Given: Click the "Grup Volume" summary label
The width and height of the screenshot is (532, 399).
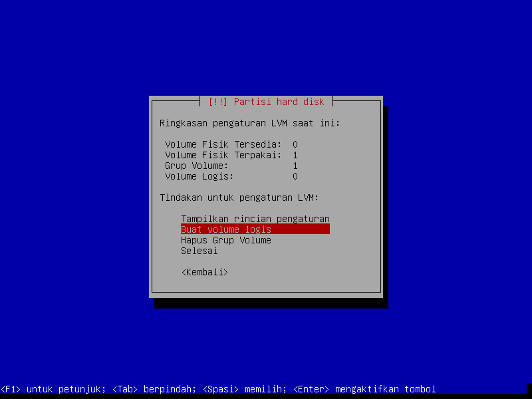Looking at the screenshot, I should tap(196, 166).
